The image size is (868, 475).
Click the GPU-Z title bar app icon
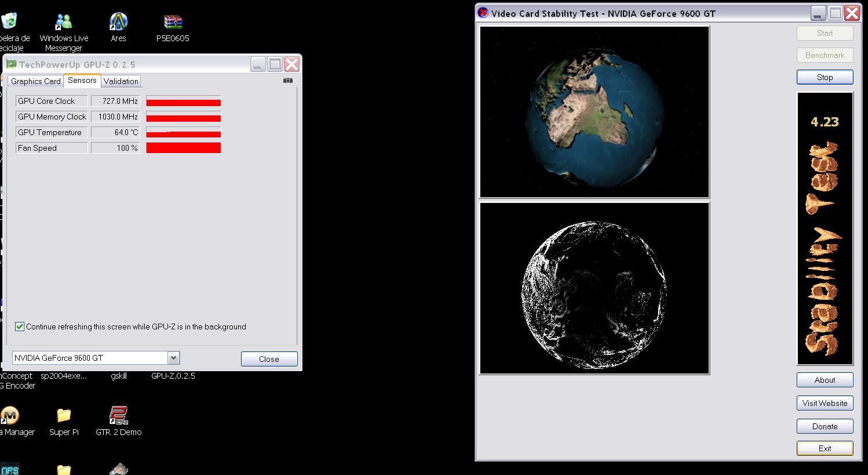click(x=12, y=64)
